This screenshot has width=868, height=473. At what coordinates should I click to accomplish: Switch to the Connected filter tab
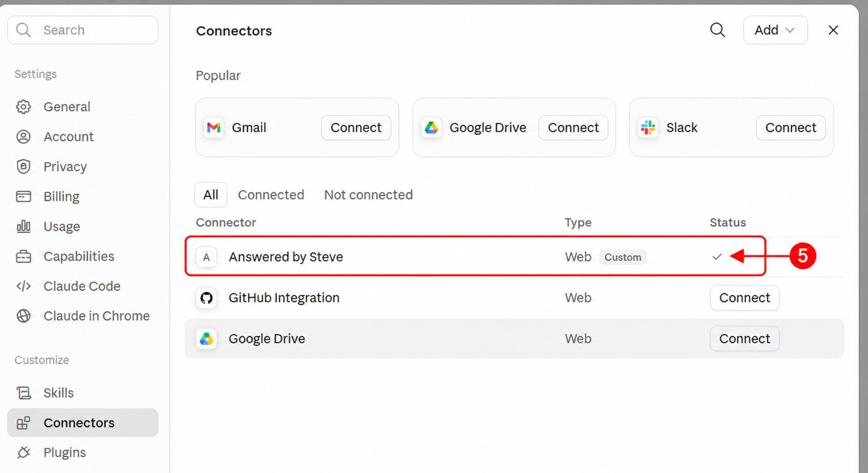pos(271,195)
